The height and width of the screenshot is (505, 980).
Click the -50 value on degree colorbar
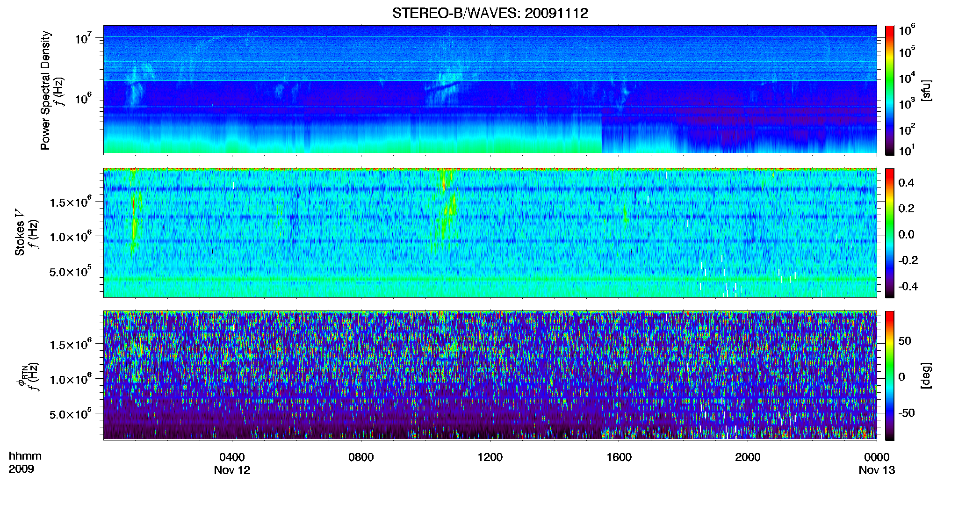[x=907, y=413]
